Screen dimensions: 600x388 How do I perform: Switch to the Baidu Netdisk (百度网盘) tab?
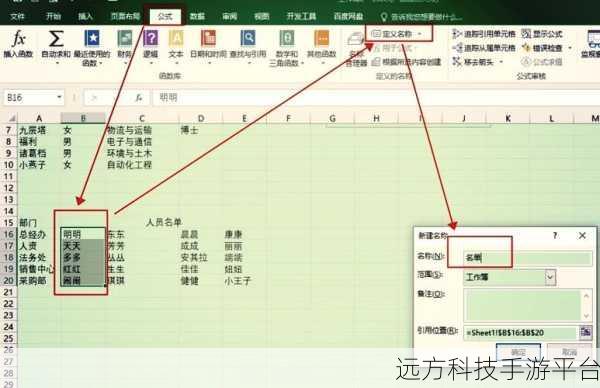(x=348, y=16)
